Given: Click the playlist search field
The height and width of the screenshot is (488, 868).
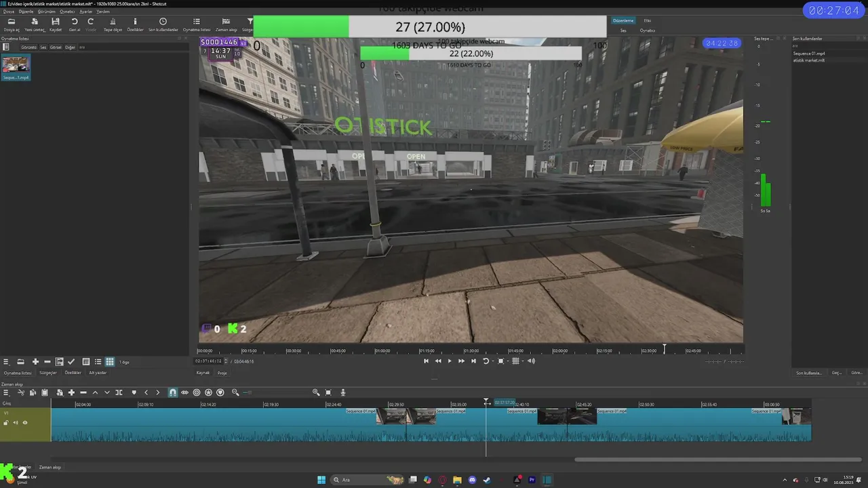Looking at the screenshot, I should 132,47.
